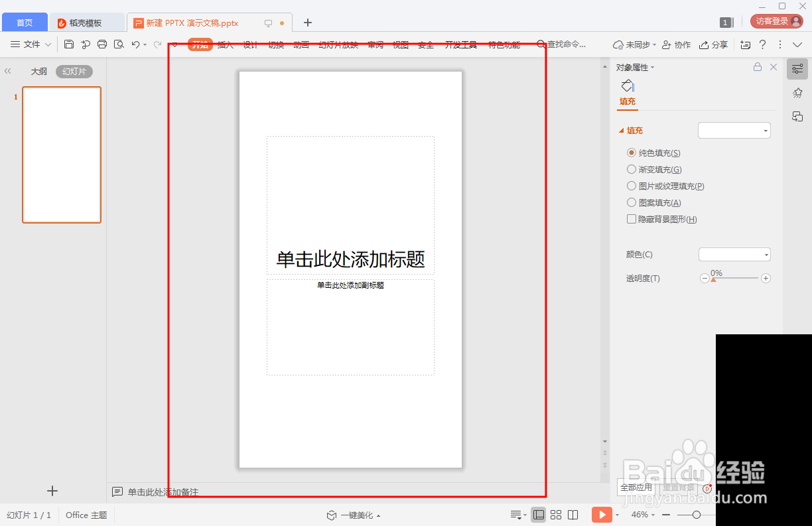Click the Print icon
Viewport: 812px width, 526px height.
(102, 44)
